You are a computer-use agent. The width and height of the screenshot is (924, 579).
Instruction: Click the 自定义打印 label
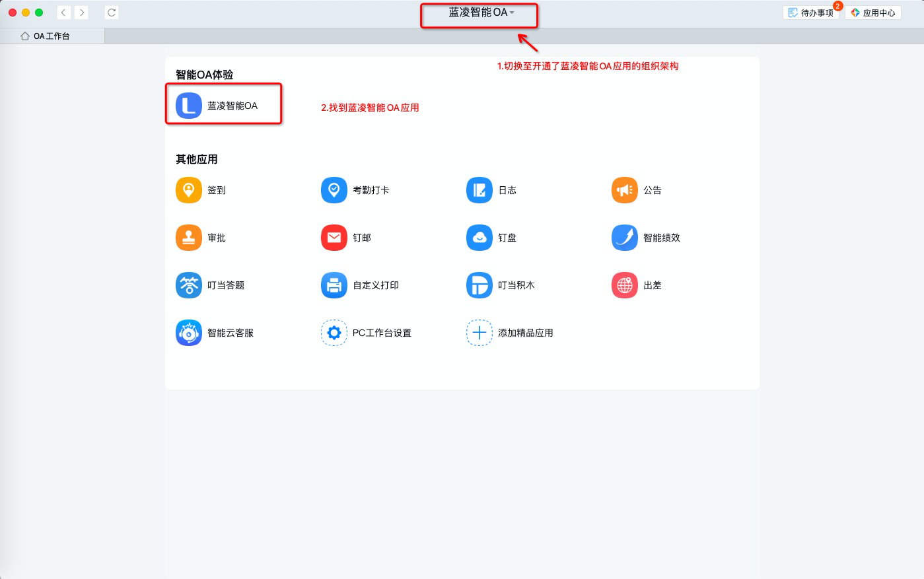click(x=376, y=285)
